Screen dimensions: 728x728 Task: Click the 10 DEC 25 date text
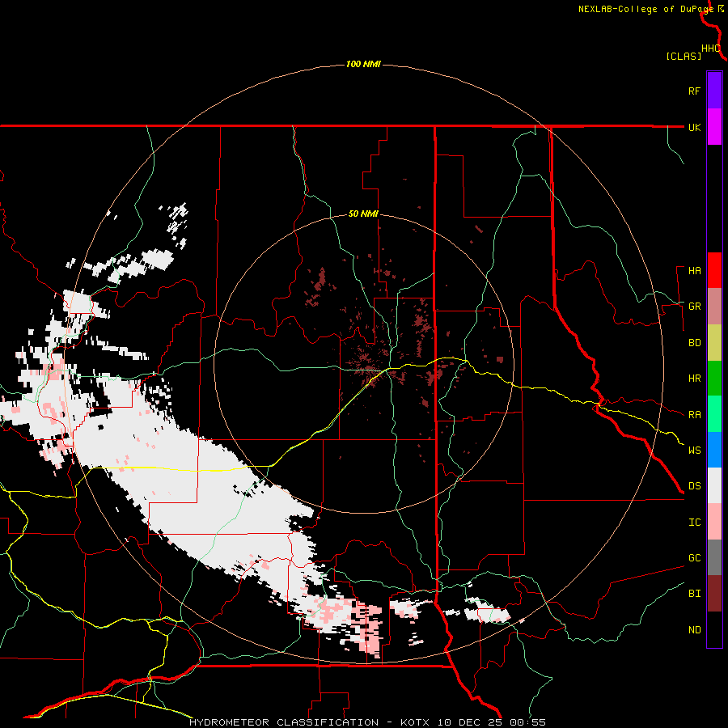(469, 722)
